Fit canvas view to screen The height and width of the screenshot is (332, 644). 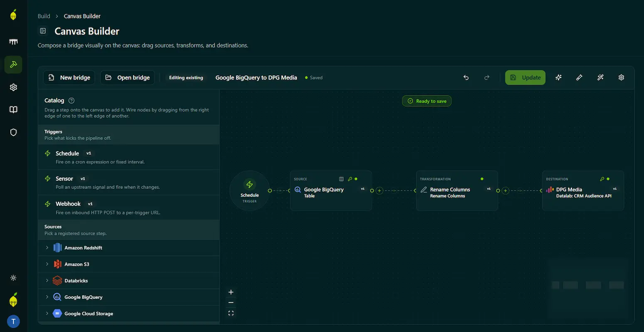pos(231,313)
